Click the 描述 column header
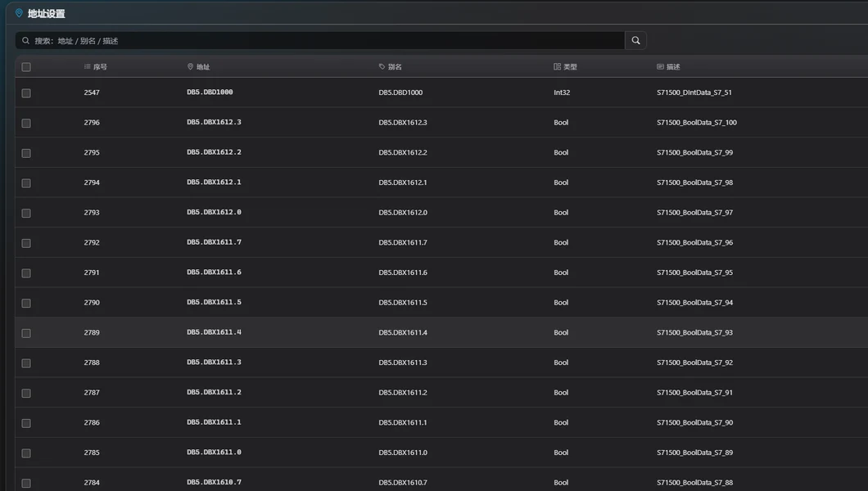This screenshot has height=491, width=868. point(668,67)
